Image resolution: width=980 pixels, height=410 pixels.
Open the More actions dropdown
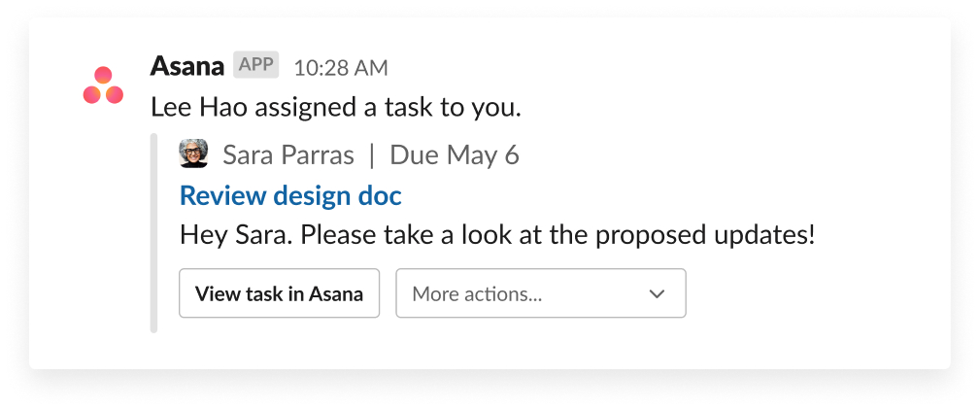click(x=540, y=293)
